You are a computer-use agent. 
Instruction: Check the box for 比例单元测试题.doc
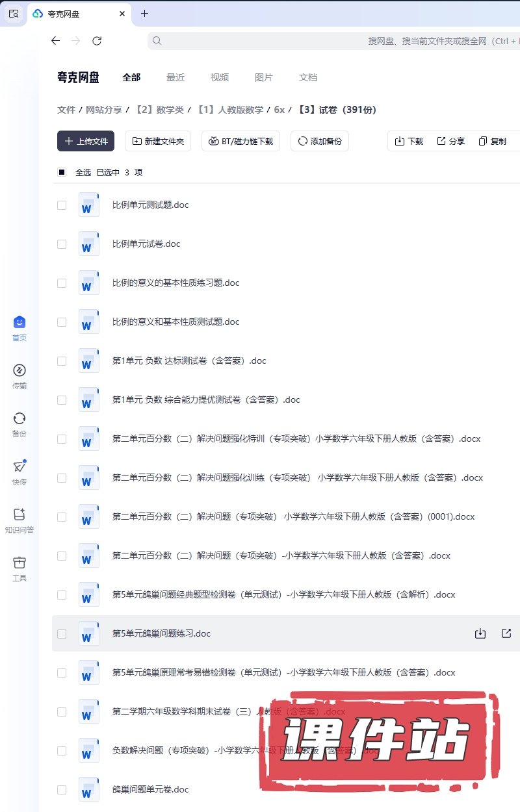(x=62, y=205)
